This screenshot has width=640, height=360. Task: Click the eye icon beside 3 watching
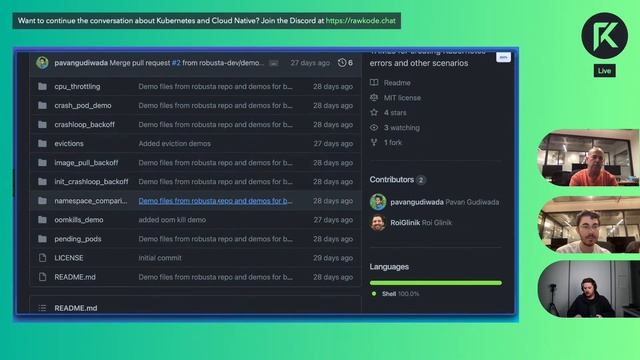[x=374, y=127]
